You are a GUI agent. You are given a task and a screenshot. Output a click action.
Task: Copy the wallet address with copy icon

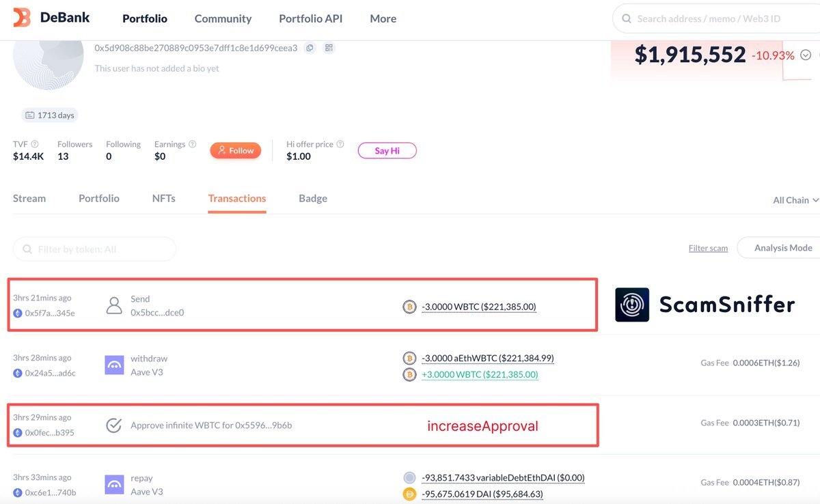310,48
